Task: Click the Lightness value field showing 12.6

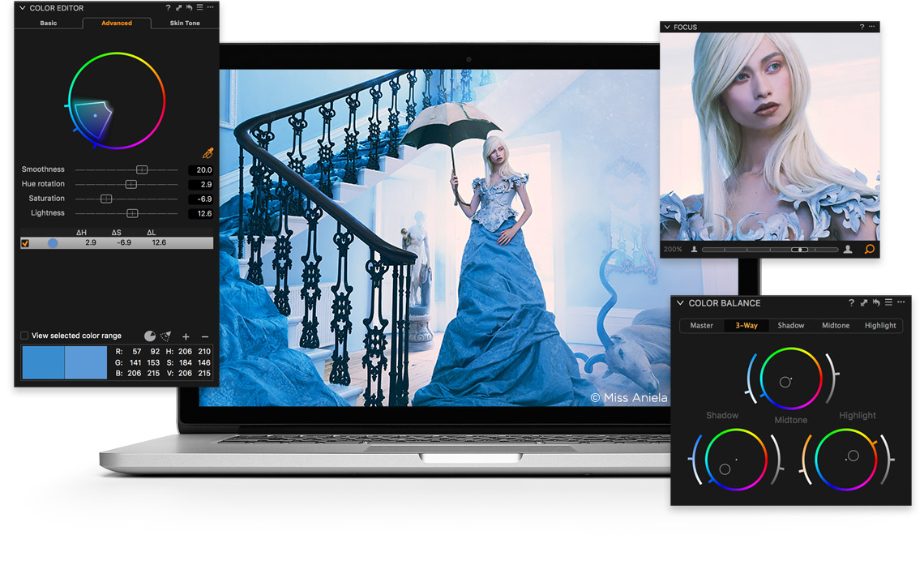Action: tap(200, 213)
